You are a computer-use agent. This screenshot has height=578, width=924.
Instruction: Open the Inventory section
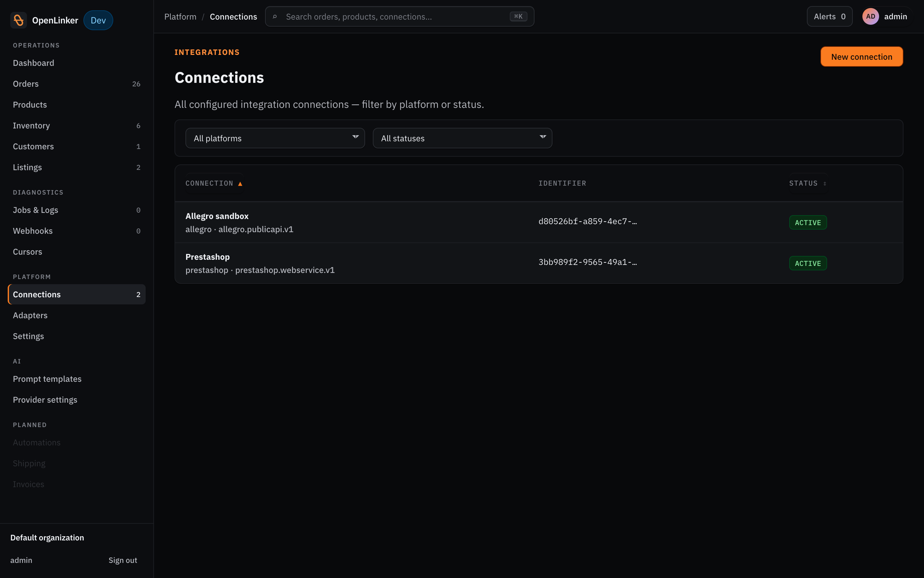point(76,125)
